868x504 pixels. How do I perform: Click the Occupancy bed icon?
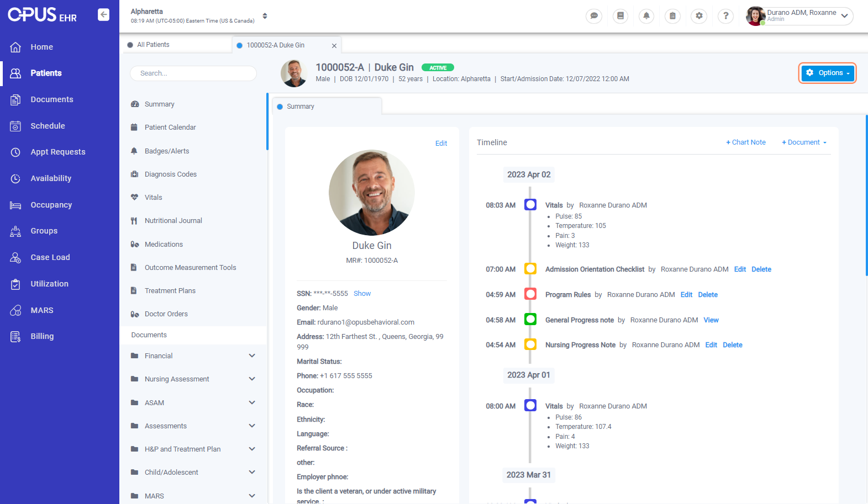(x=15, y=205)
